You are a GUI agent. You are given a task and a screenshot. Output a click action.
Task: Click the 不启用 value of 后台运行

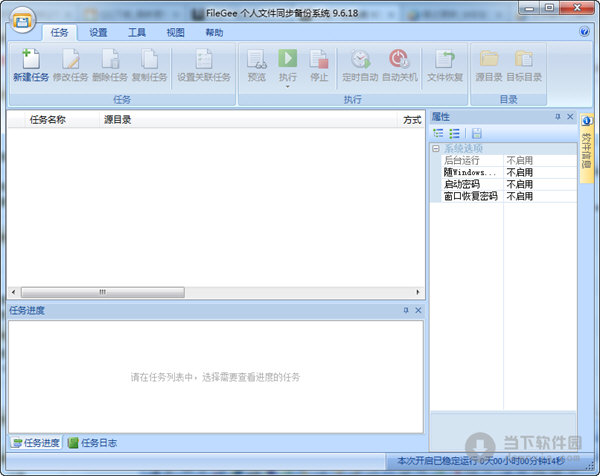pyautogui.click(x=520, y=160)
